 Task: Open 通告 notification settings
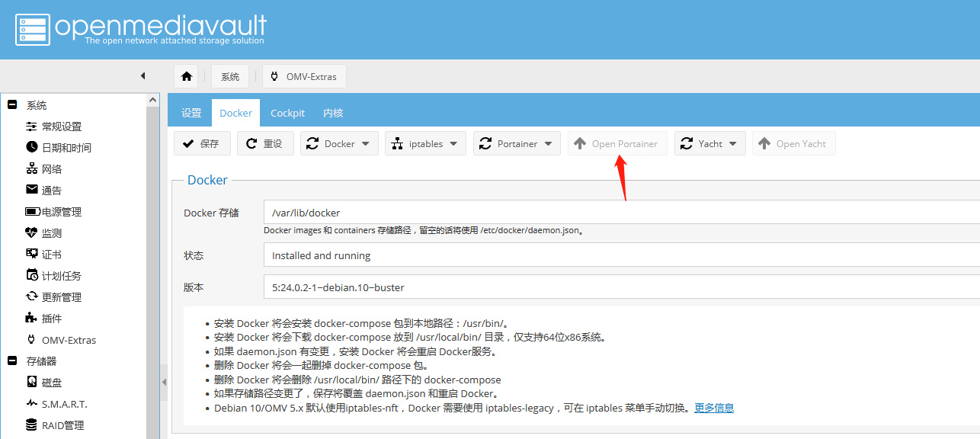tap(52, 191)
